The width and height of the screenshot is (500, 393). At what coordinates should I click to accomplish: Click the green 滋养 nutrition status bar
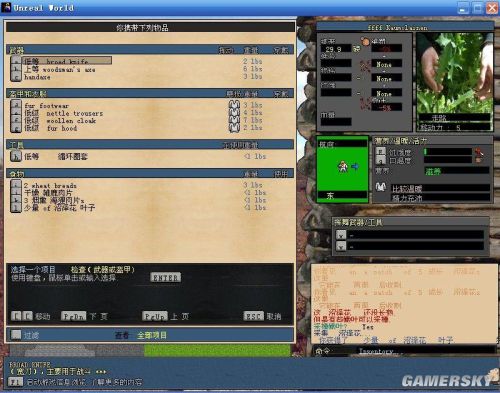pos(456,171)
